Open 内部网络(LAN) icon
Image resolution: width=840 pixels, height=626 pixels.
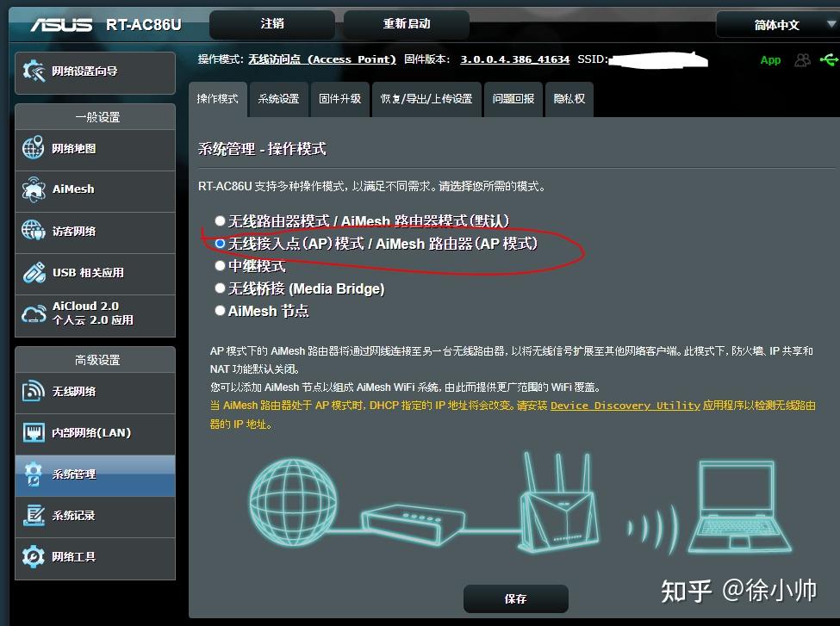(34, 432)
